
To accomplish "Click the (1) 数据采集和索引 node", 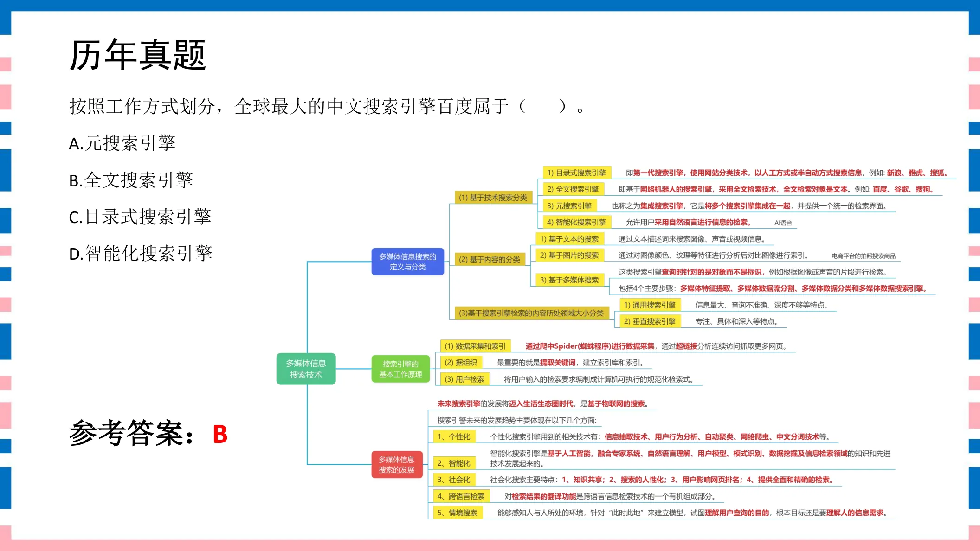I will point(475,346).
